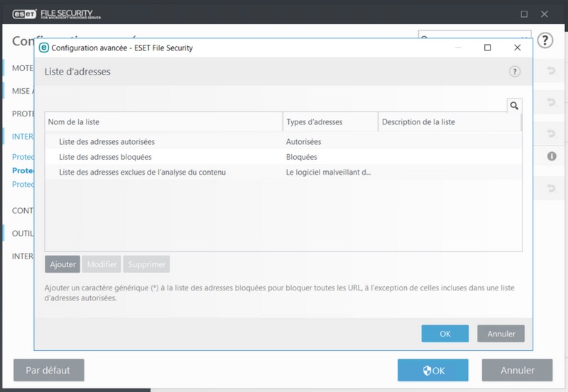This screenshot has width=568, height=392.
Task: Maximize the main ESET File Security window
Action: point(524,14)
